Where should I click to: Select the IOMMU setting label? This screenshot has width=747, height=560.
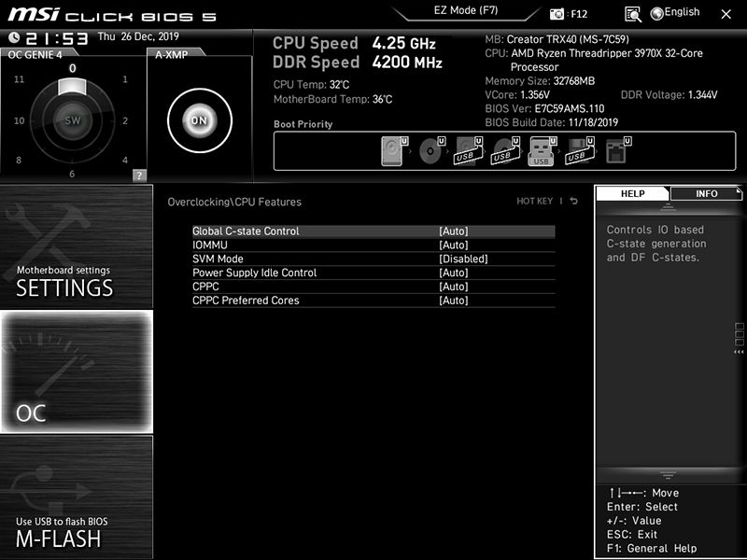click(210, 245)
